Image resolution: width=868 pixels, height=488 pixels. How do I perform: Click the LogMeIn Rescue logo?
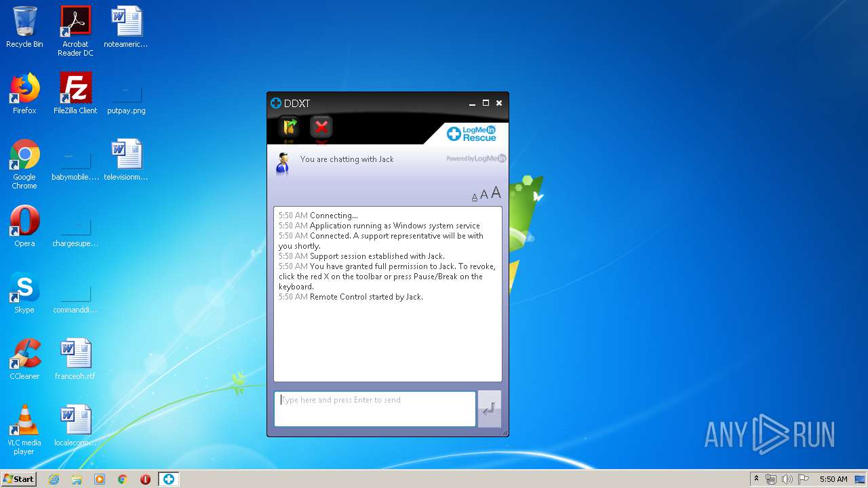471,134
